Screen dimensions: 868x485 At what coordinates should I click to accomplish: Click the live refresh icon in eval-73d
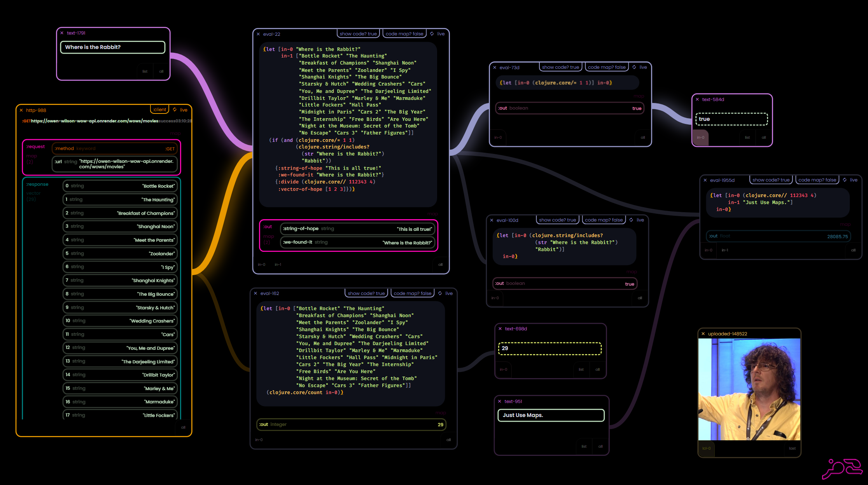point(634,67)
